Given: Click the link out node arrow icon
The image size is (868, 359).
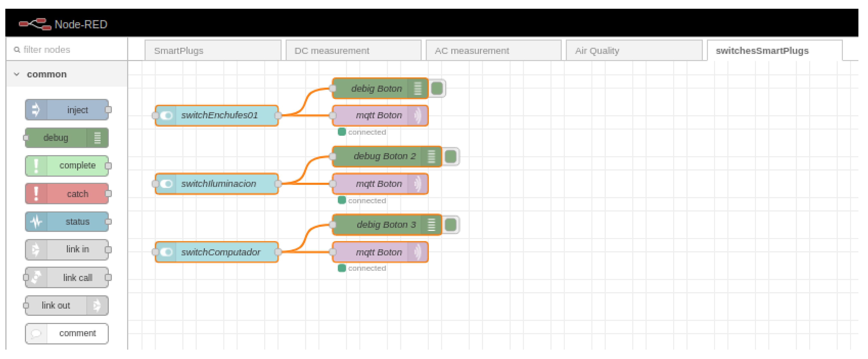Looking at the screenshot, I should (97, 305).
